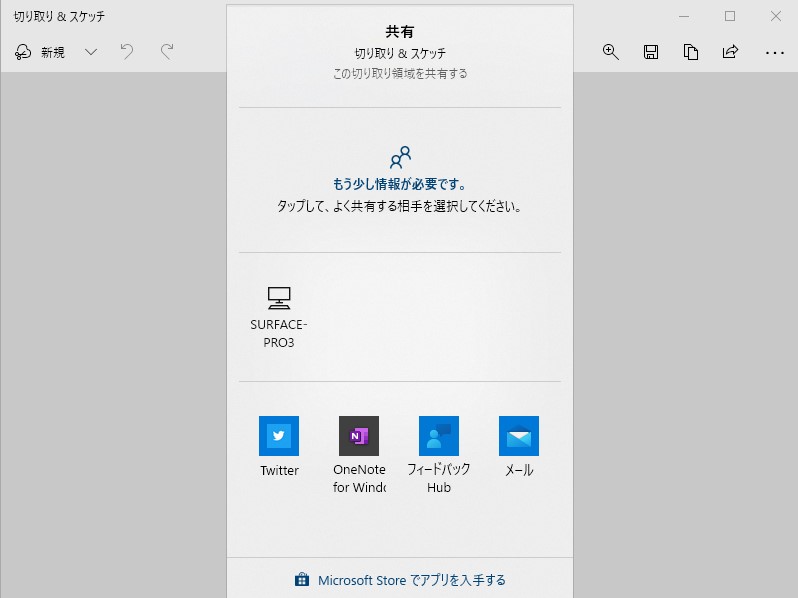Expand the New snip delay dropdown arrow
The width and height of the screenshot is (798, 598).
[91, 52]
